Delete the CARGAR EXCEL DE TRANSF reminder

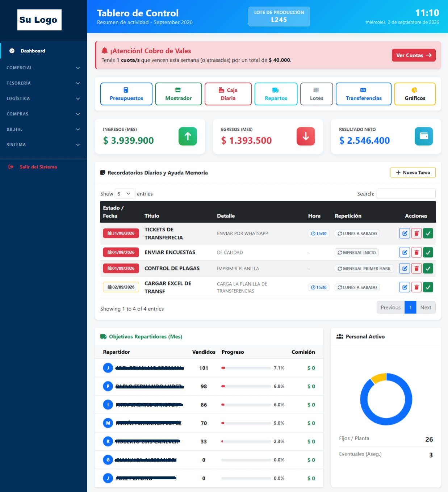[416, 287]
